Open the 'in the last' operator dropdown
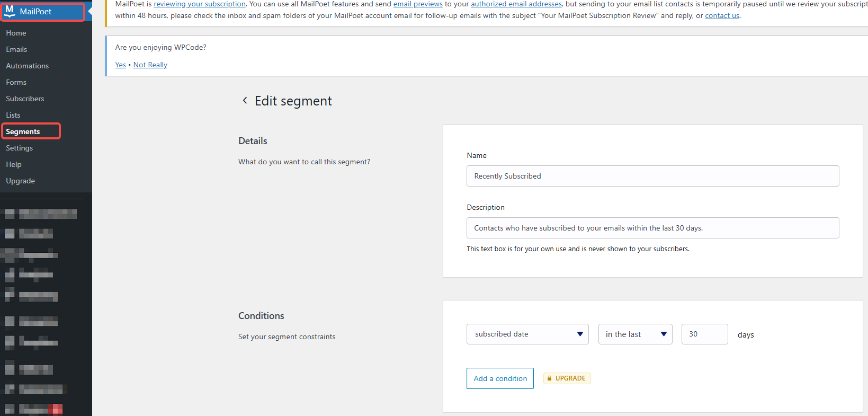Screen dimensions: 868x416 point(635,334)
